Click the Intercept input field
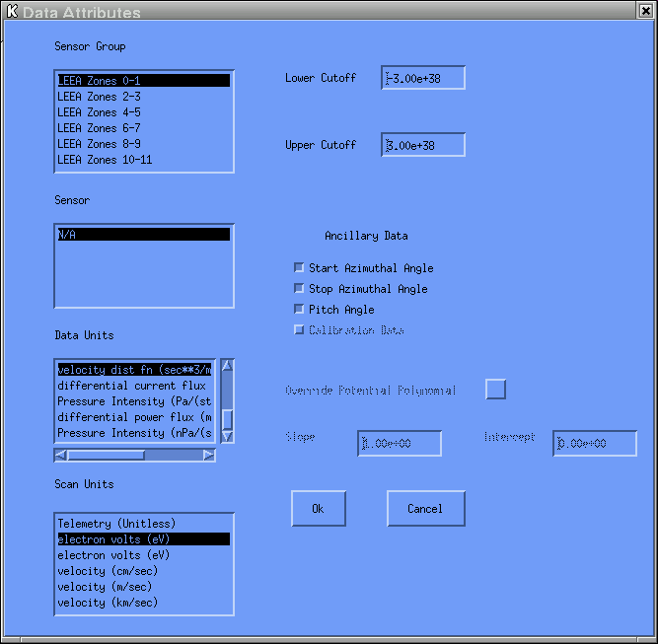The height and width of the screenshot is (644, 658). tap(595, 443)
